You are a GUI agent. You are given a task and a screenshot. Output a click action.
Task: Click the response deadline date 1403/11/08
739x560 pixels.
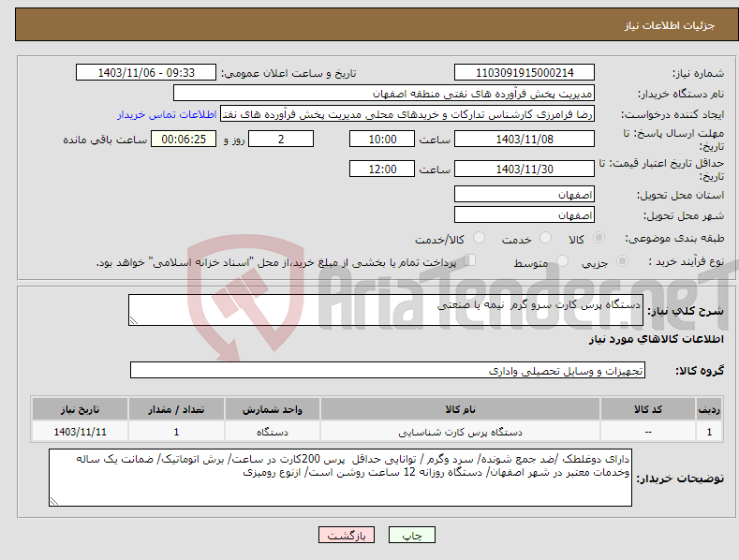[525, 139]
